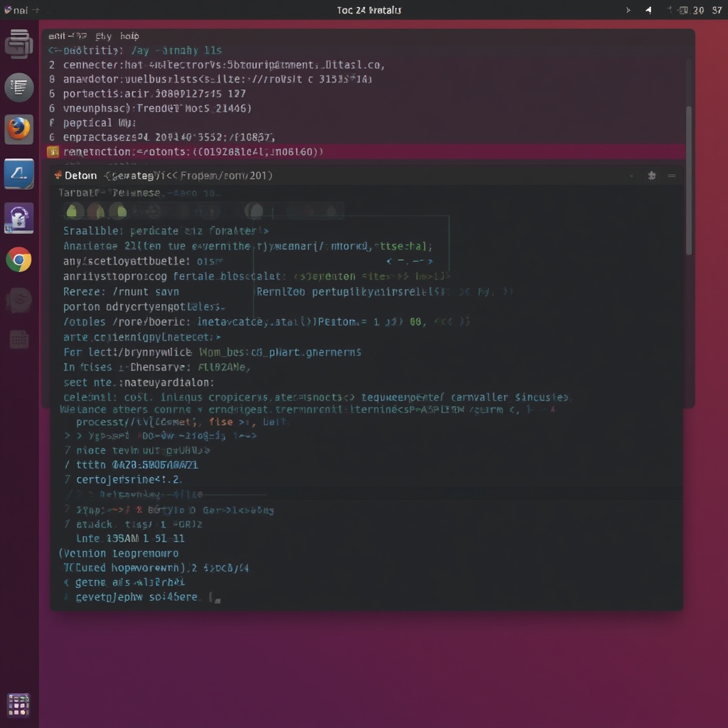Click the nai label in the top bar
The height and width of the screenshot is (728, 728).
(16, 10)
